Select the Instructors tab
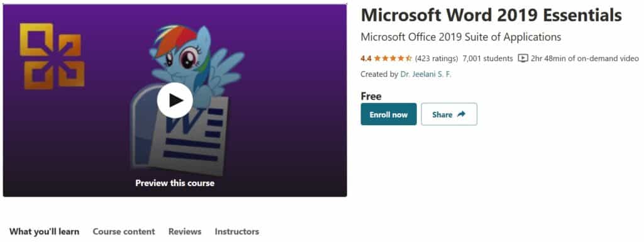Image resolution: width=644 pixels, height=242 pixels. click(237, 231)
